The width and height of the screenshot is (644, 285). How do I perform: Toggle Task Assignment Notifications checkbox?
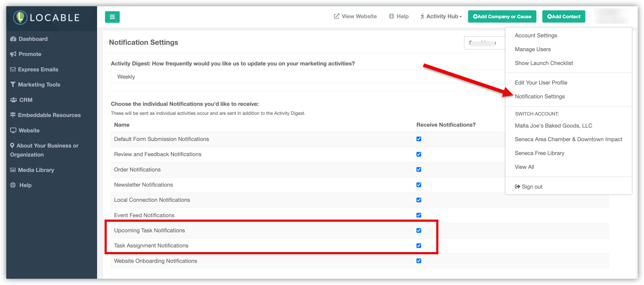(x=419, y=246)
